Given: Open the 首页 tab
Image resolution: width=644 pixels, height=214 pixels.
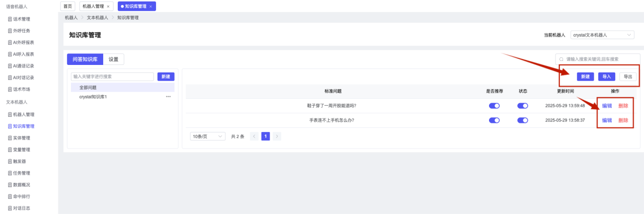Looking at the screenshot, I should coord(67,7).
